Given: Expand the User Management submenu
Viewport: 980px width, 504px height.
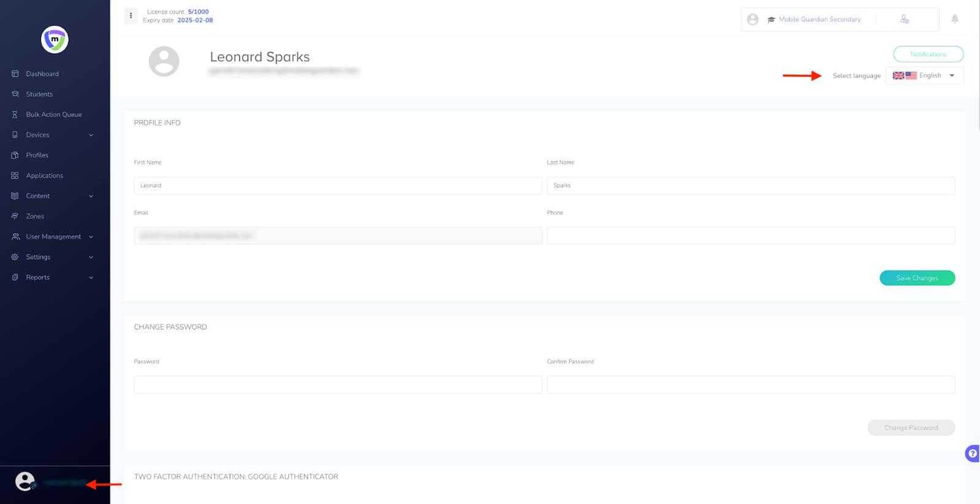Looking at the screenshot, I should click(x=91, y=237).
